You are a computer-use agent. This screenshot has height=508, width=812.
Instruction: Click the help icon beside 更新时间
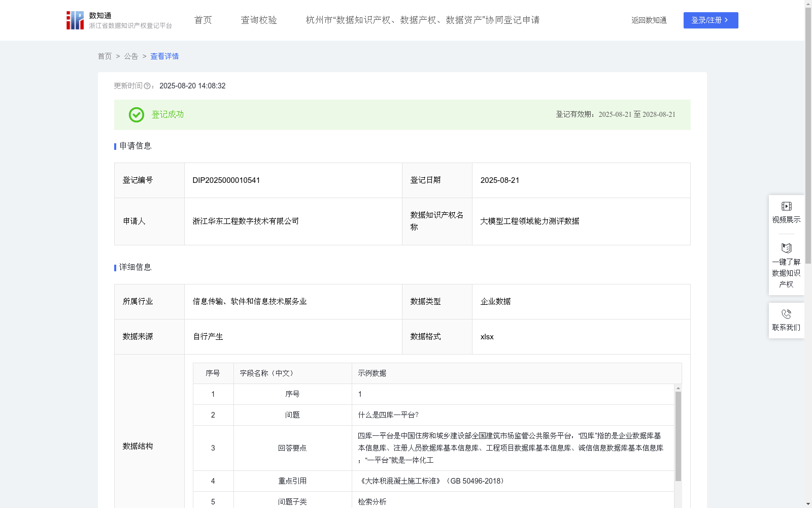[147, 86]
